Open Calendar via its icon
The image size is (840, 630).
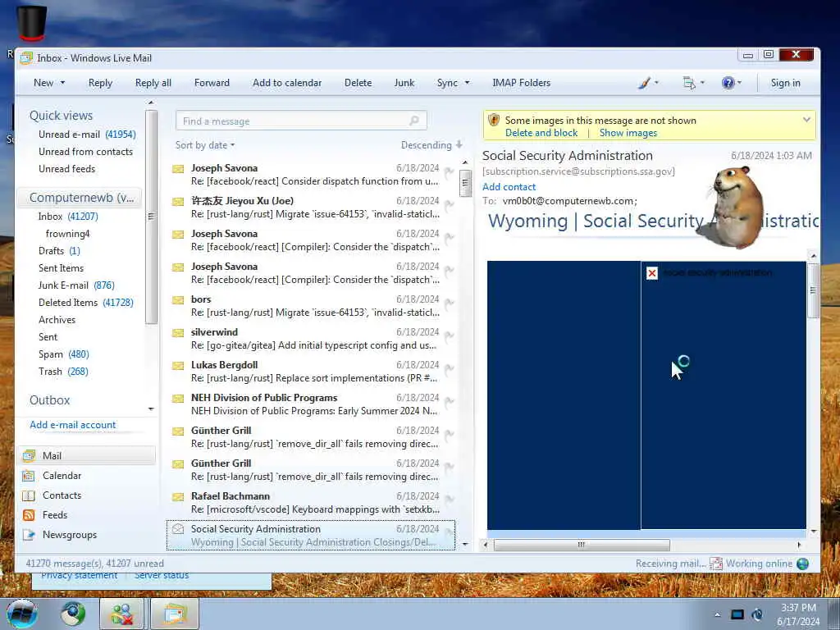29,475
